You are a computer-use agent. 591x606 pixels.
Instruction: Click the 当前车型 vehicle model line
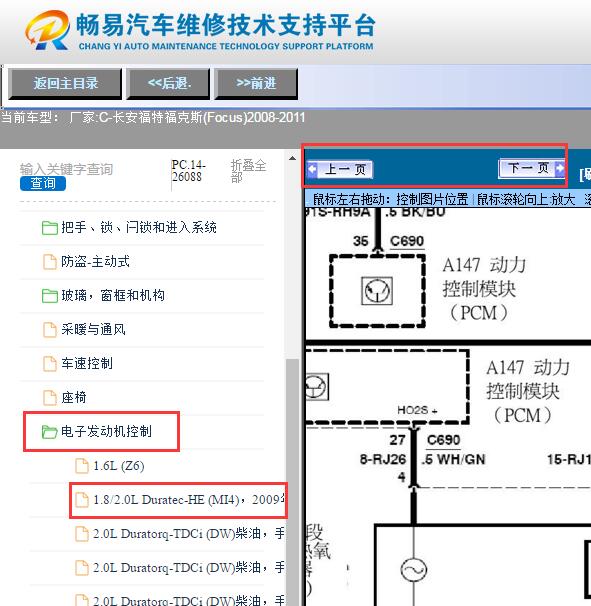153,117
